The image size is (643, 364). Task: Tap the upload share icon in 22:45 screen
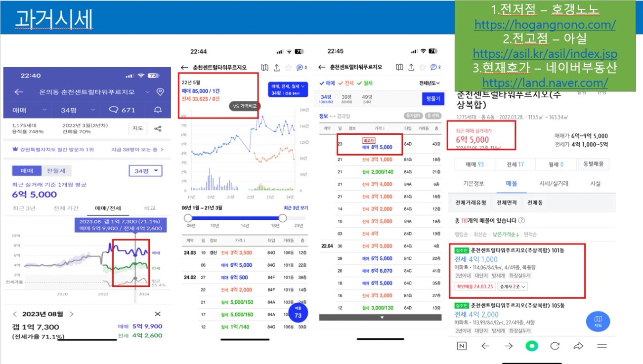[x=411, y=67]
